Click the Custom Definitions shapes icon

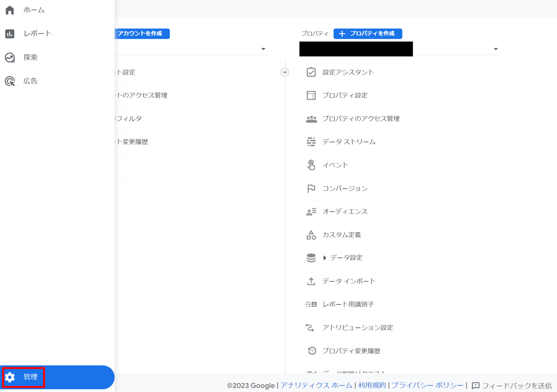(311, 235)
